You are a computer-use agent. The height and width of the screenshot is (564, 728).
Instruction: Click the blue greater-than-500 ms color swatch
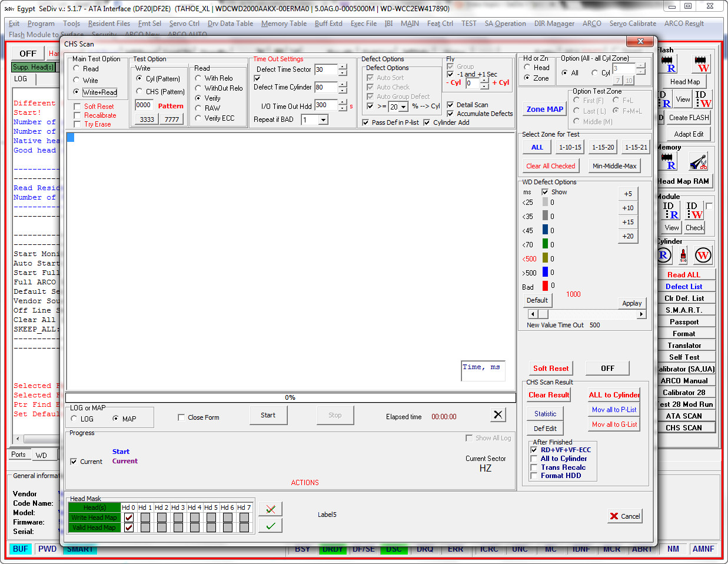(545, 272)
